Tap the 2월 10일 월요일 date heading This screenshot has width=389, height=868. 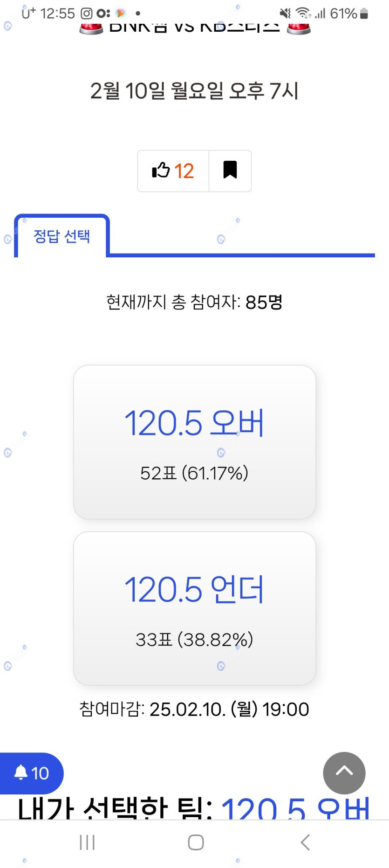click(x=194, y=91)
